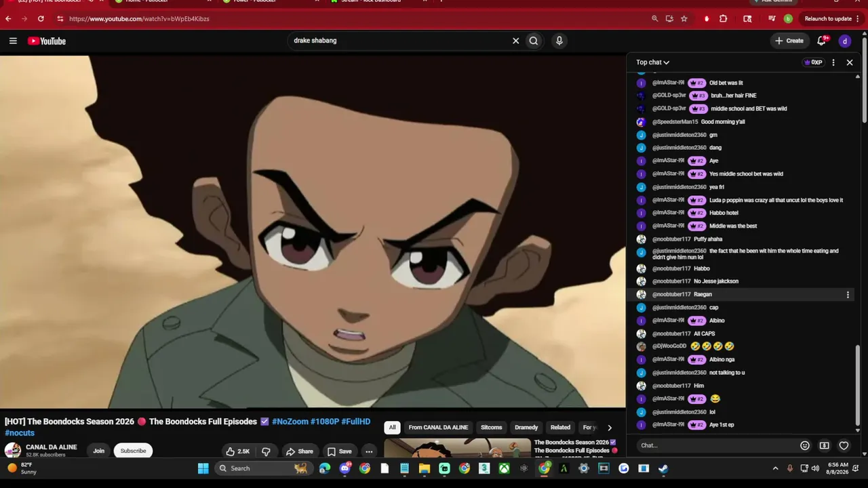The width and height of the screenshot is (868, 488).
Task: View site information in address bar
Action: point(60,19)
